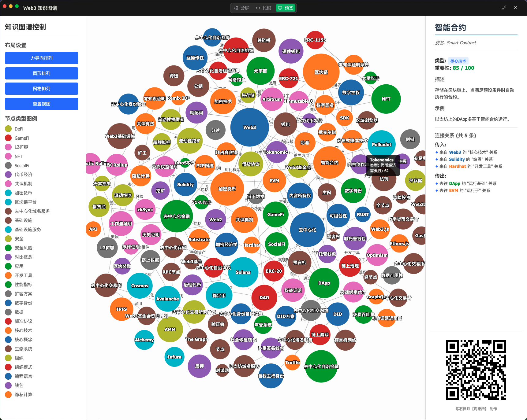Select the SocialFi graph node
This screenshot has height=420, width=527.
(277, 244)
